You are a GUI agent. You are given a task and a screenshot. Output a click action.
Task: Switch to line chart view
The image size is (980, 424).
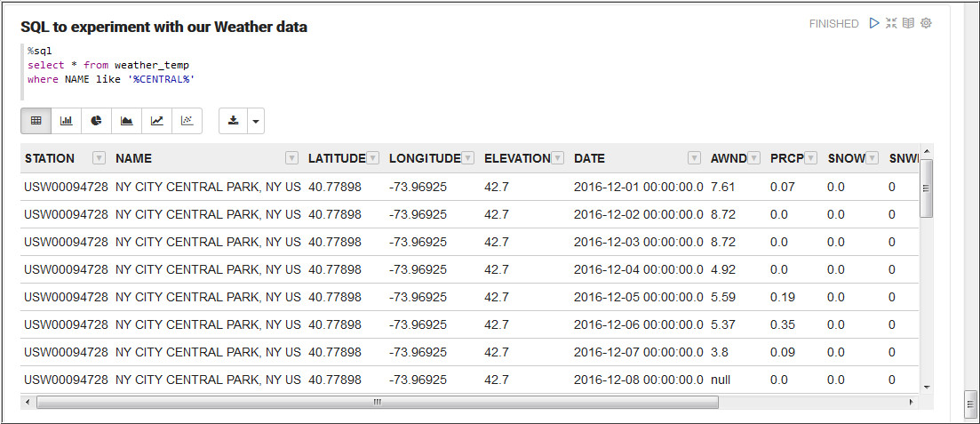(157, 121)
